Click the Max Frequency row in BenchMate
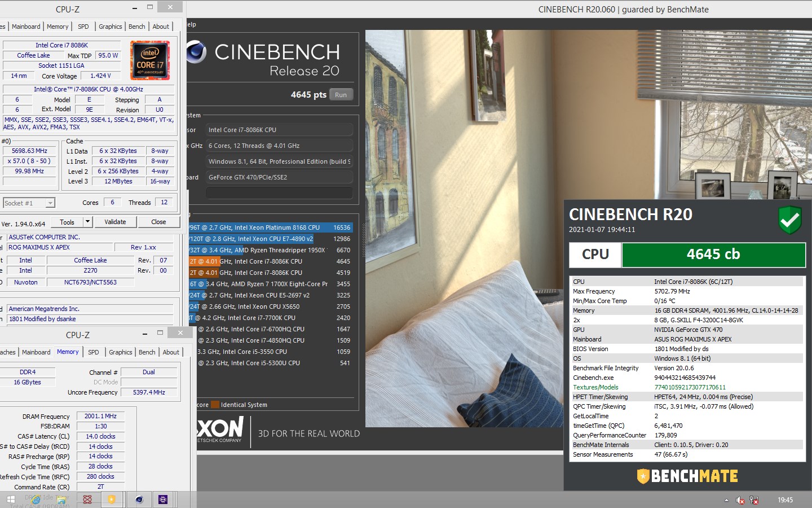This screenshot has width=812, height=508. [x=687, y=291]
